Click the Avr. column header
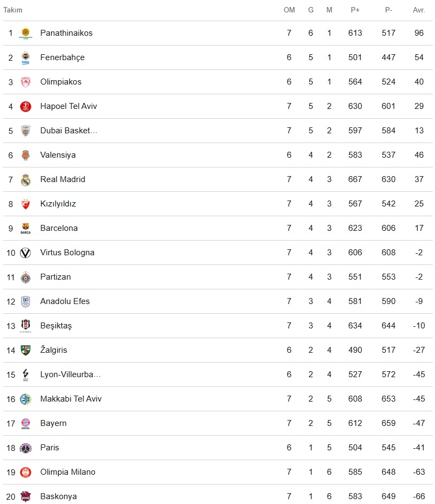Screen dimensions: 435x504 [x=419, y=10]
